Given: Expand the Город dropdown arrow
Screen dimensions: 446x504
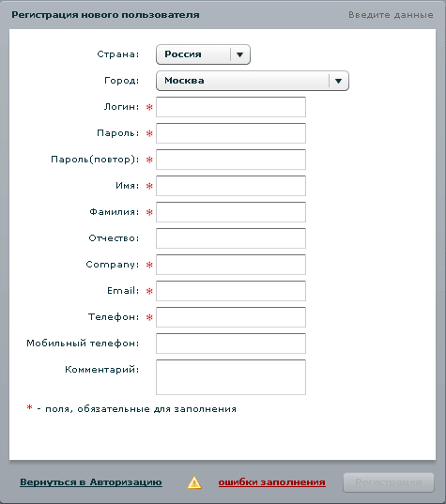Looking at the screenshot, I should tap(338, 81).
